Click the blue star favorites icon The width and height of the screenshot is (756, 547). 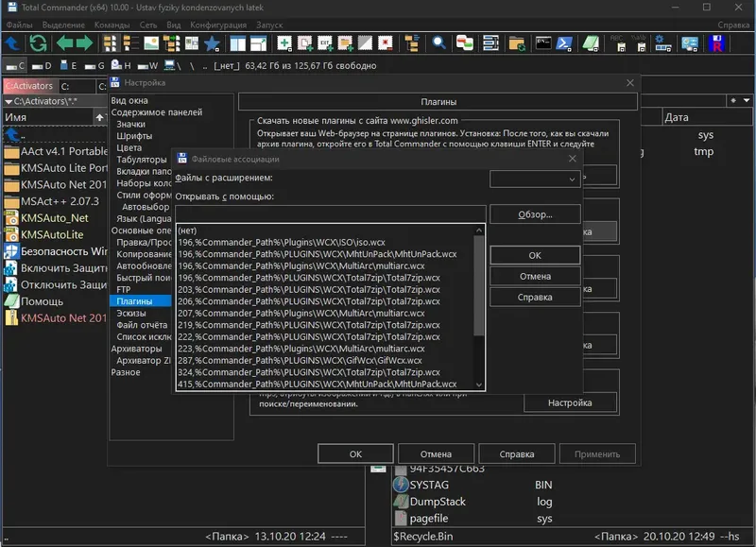pos(210,43)
